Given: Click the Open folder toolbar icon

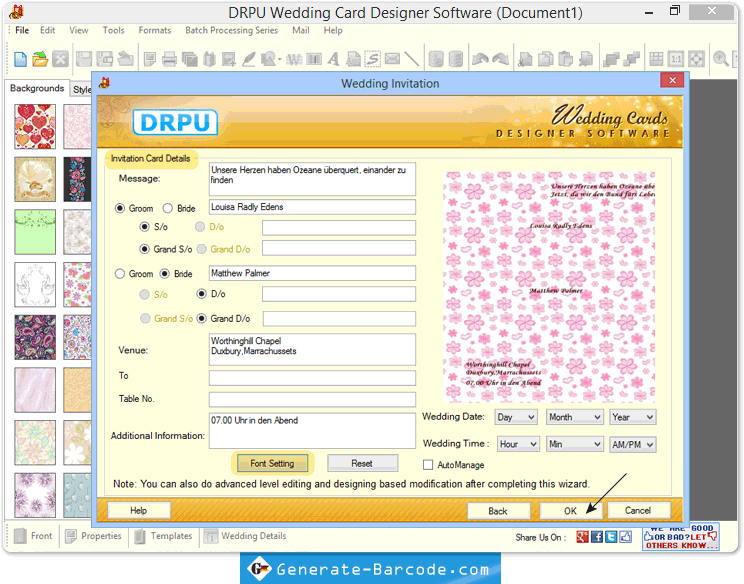Looking at the screenshot, I should click(x=40, y=59).
